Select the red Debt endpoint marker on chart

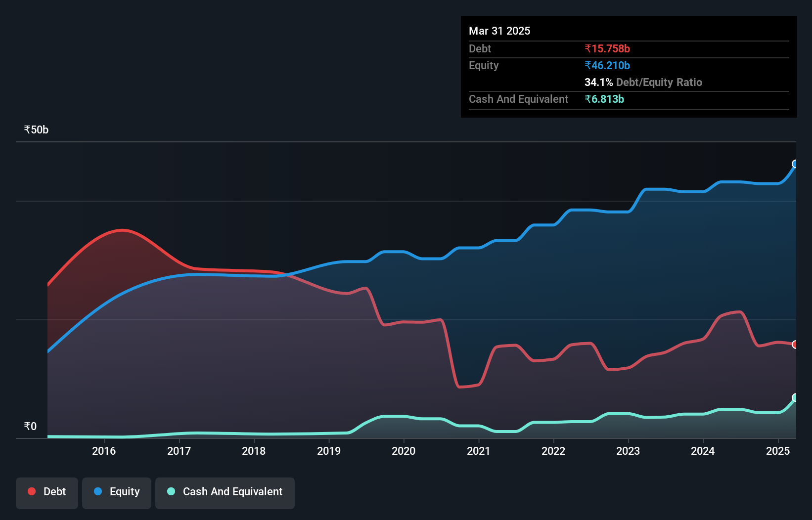795,345
